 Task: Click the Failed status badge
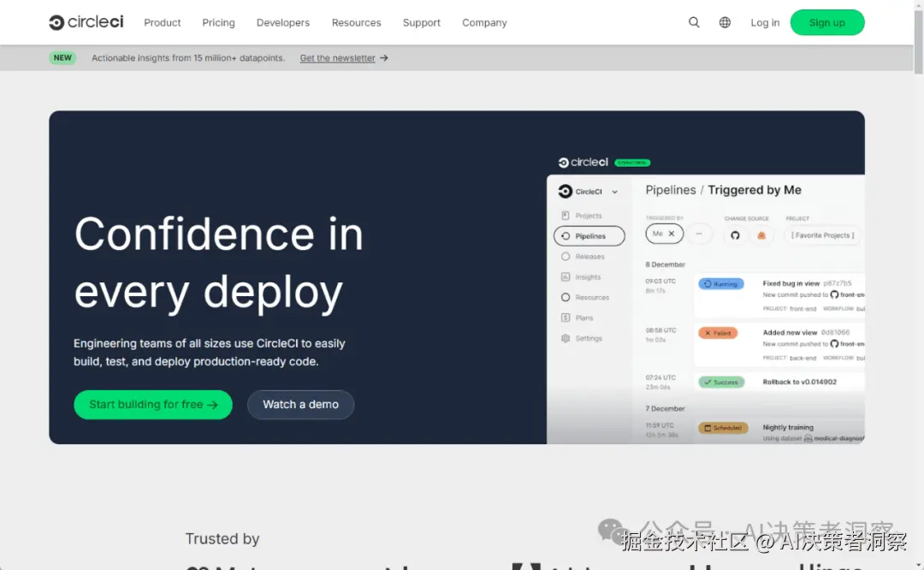[x=718, y=333]
